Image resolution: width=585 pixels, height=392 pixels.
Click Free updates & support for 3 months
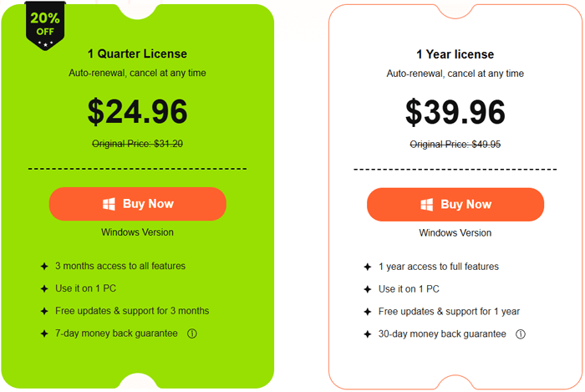tap(132, 311)
